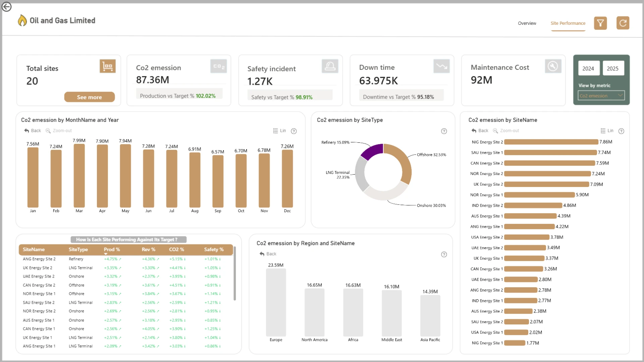
Task: Sort table by Prod % column
Action: point(112,250)
